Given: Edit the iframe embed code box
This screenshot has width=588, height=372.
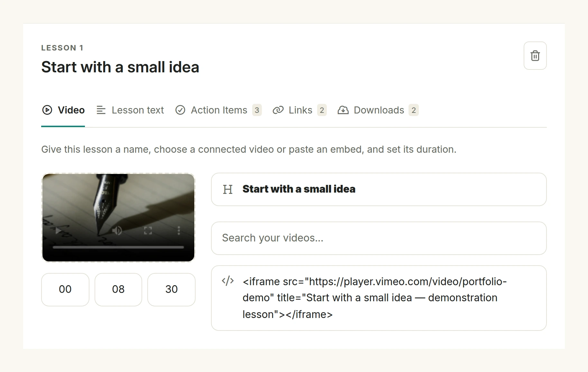Looking at the screenshot, I should (x=379, y=298).
